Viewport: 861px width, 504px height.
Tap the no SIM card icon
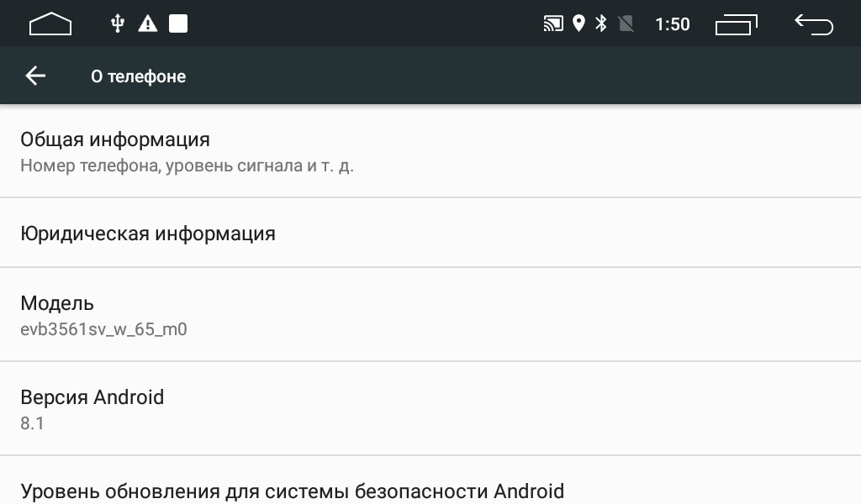626,24
